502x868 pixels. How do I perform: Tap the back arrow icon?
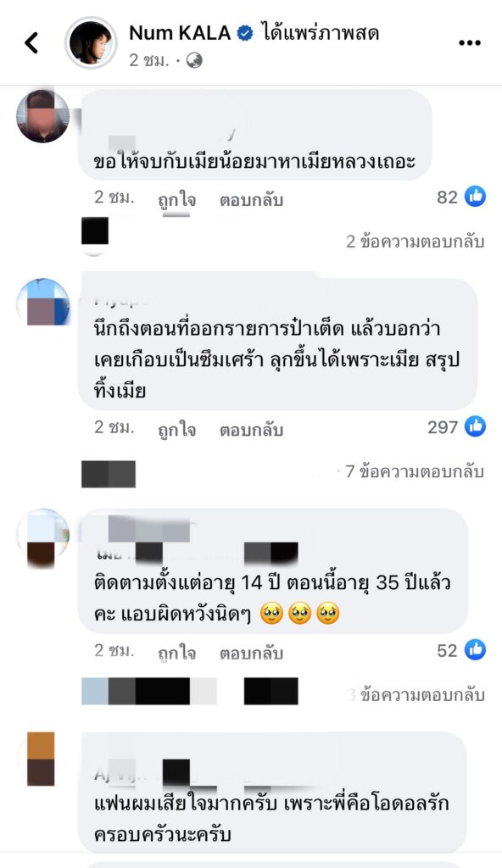point(31,42)
